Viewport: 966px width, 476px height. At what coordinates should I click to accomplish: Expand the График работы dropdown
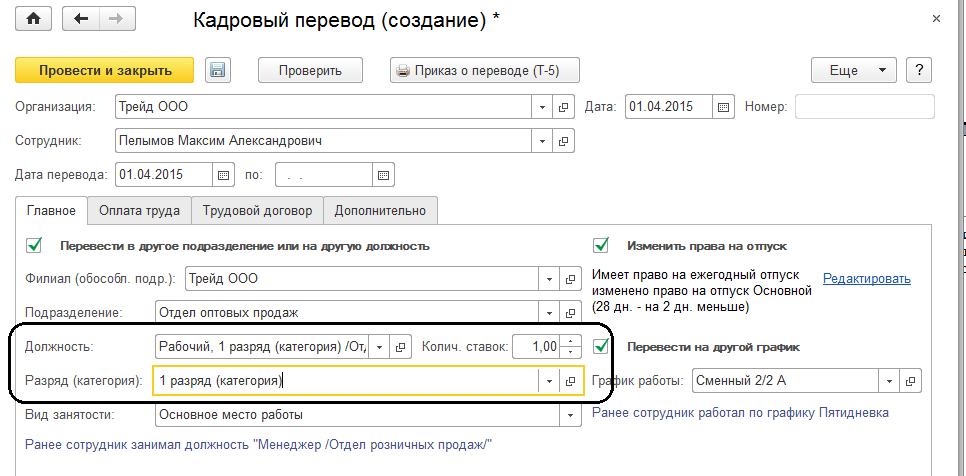888,381
